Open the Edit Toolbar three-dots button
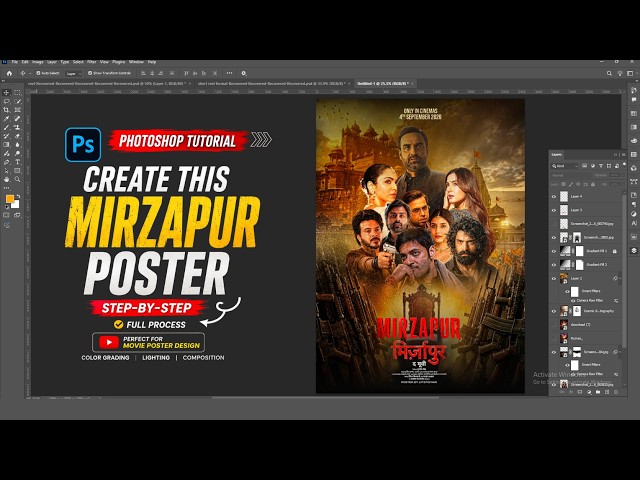The image size is (640, 480). pyautogui.click(x=7, y=188)
